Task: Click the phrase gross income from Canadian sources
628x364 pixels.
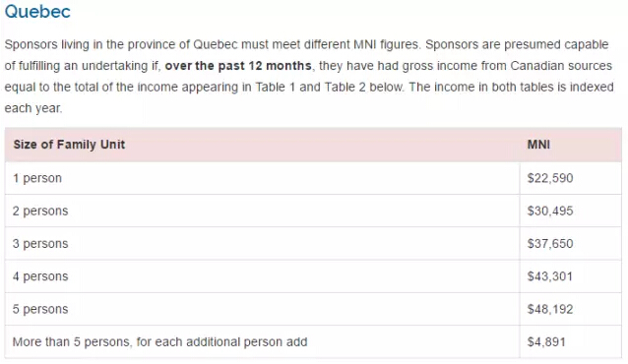Action: tap(507, 66)
